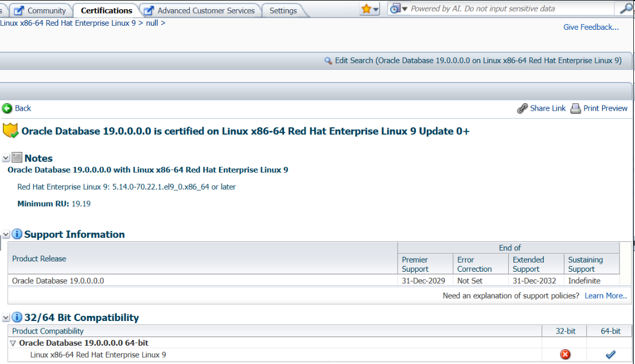Image resolution: width=635 pixels, height=364 pixels.
Task: Click the Linux x86-64 Red Hat compatibility row
Action: [320, 355]
